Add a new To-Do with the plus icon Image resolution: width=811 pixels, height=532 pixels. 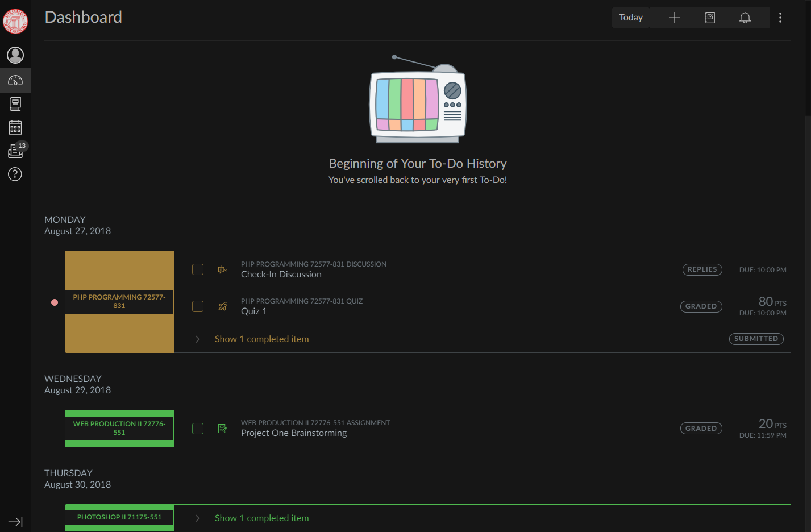[674, 17]
